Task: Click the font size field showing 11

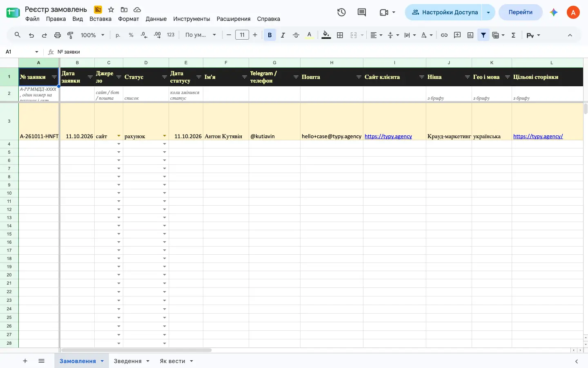Action: pos(242,35)
